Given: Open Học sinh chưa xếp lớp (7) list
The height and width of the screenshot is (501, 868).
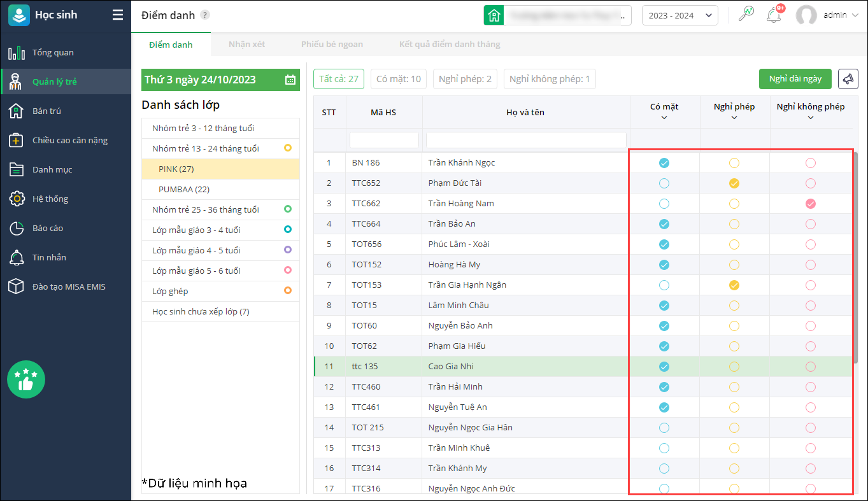Looking at the screenshot, I should (220, 311).
